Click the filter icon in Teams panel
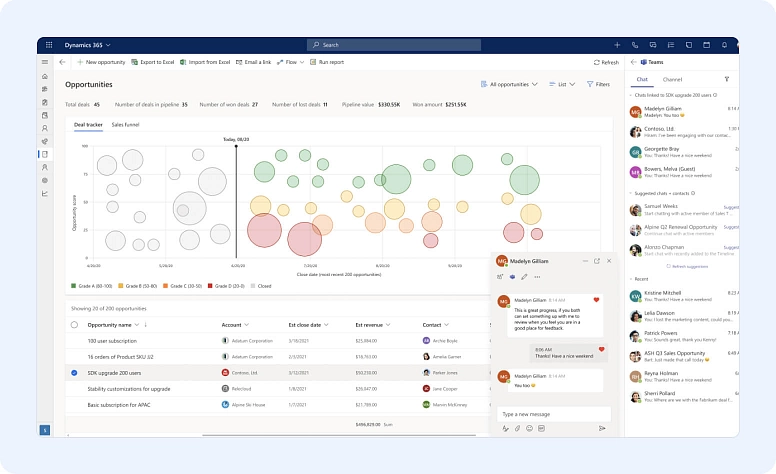The image size is (776, 474). [726, 78]
